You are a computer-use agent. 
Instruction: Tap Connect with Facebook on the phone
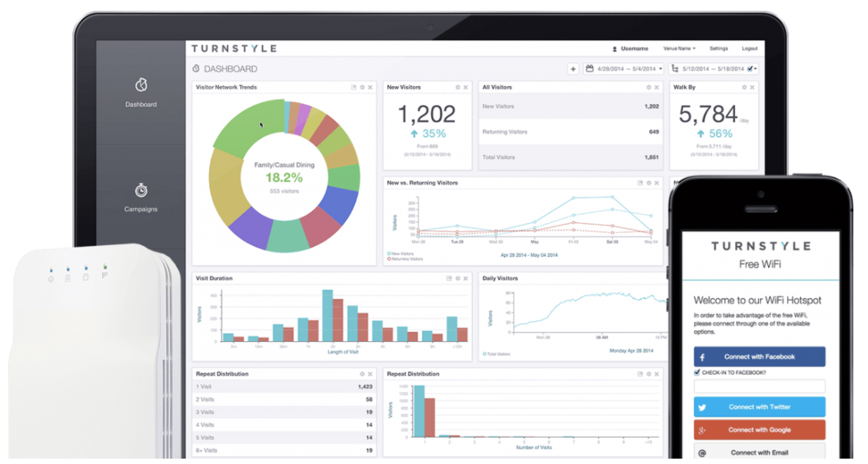click(760, 356)
